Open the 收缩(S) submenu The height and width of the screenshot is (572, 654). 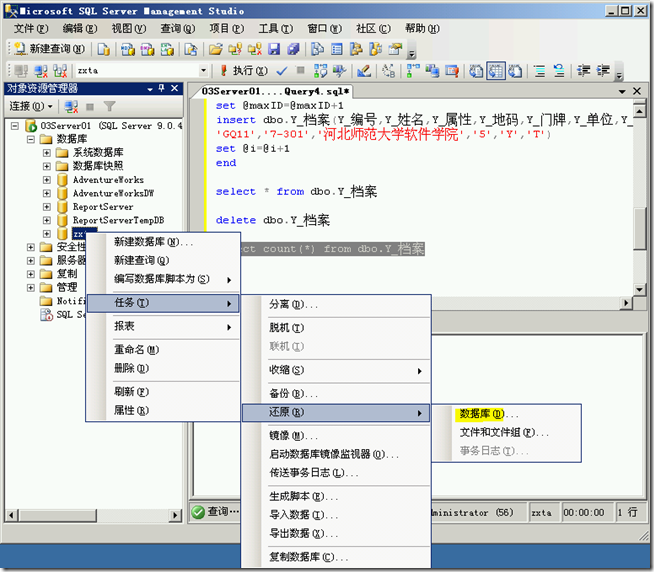point(336,370)
